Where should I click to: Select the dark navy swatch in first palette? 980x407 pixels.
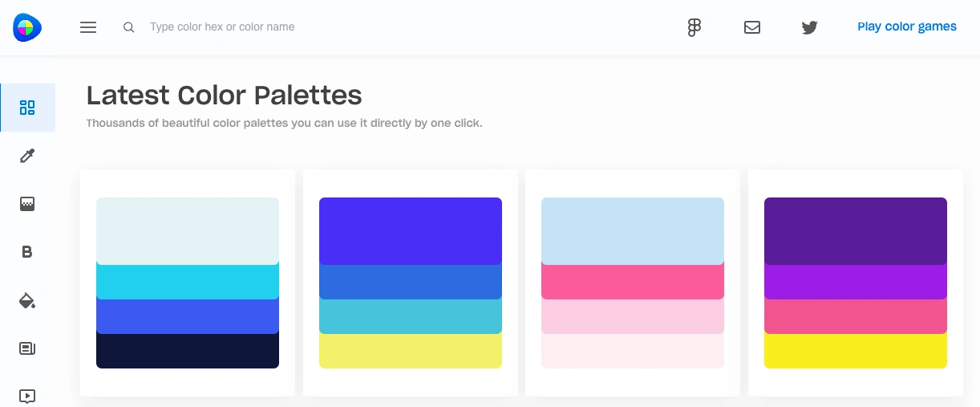tap(188, 351)
